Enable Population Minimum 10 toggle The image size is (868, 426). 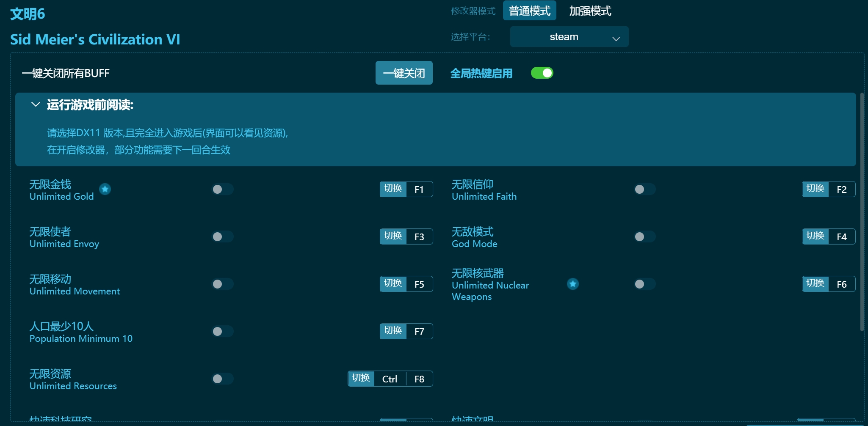click(223, 331)
